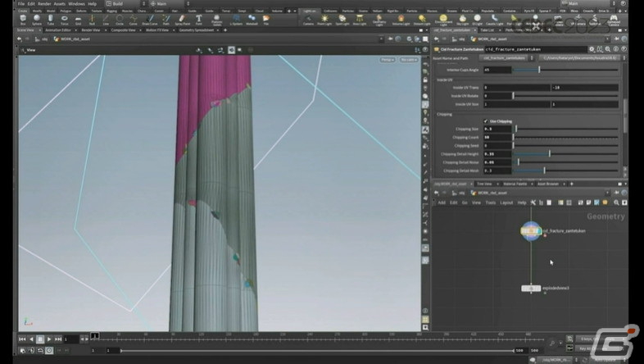Select the Circle shelf tool

120,20
